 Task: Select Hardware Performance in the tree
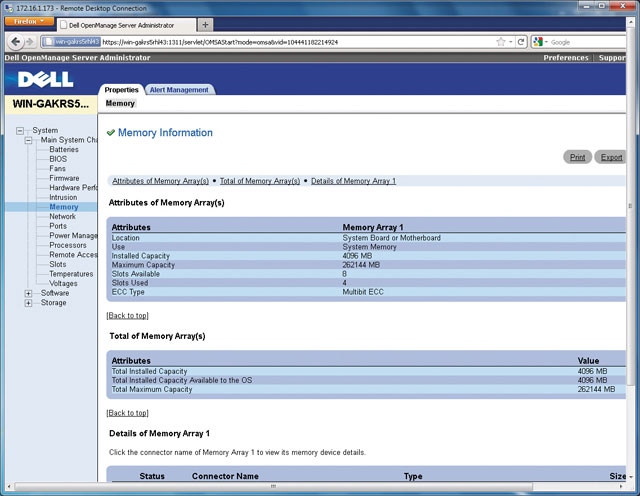pos(73,187)
